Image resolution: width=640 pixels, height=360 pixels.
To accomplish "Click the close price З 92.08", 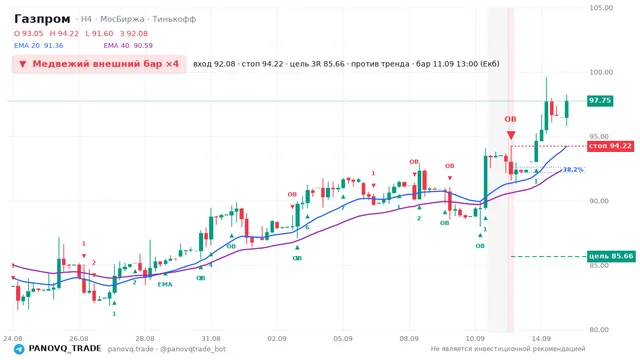I will tap(134, 33).
